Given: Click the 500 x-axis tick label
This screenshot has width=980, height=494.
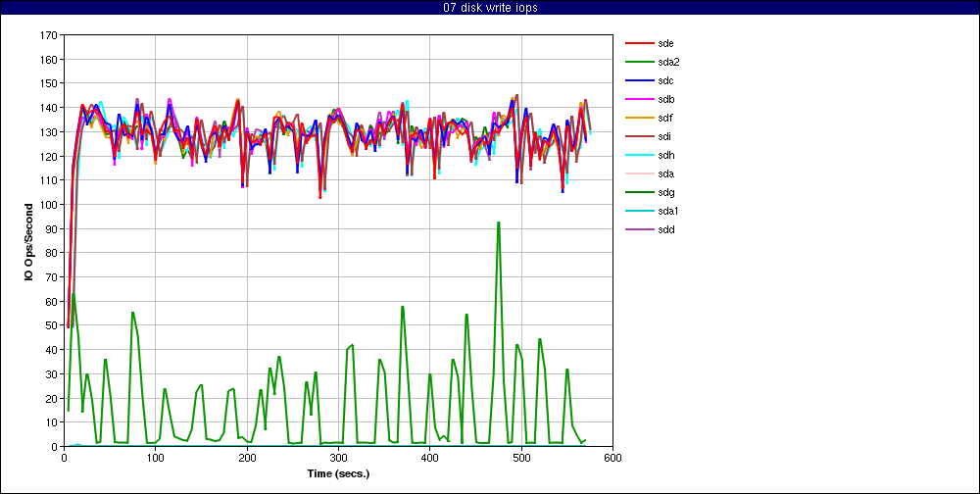Looking at the screenshot, I should click(521, 458).
